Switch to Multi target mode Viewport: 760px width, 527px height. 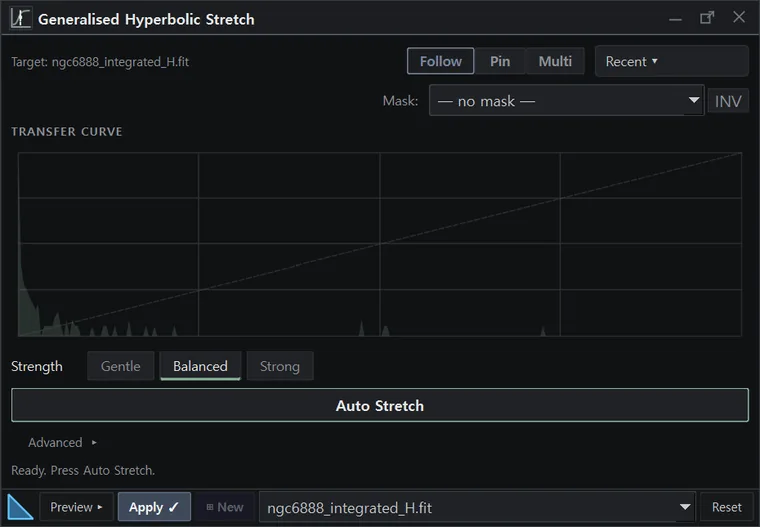point(555,61)
